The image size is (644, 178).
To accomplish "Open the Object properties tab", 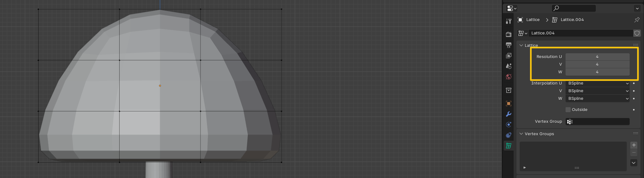I will [x=509, y=103].
